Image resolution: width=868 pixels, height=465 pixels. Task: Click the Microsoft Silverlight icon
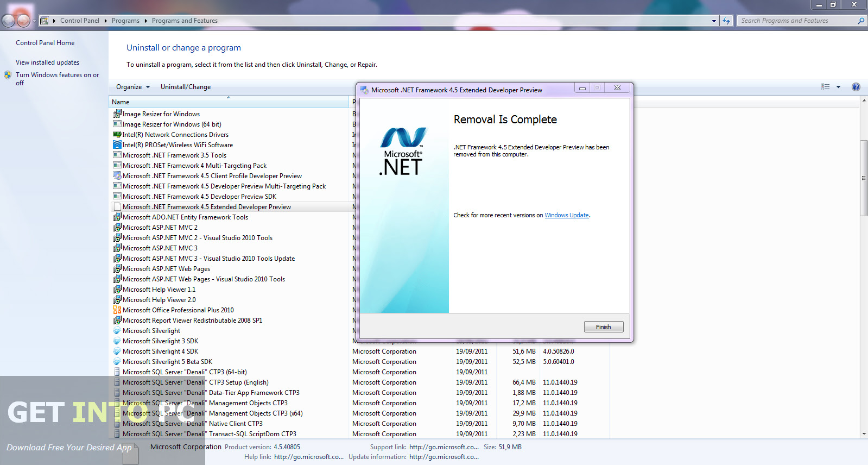(x=117, y=331)
